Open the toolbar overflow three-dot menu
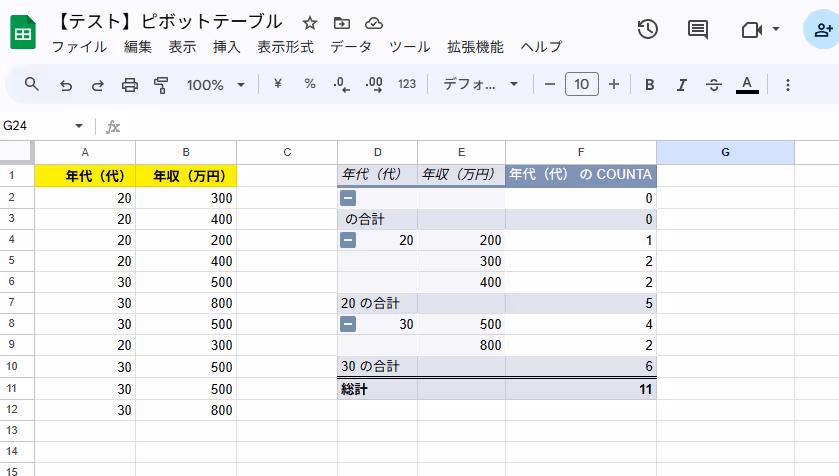The image size is (839, 476). [788, 85]
